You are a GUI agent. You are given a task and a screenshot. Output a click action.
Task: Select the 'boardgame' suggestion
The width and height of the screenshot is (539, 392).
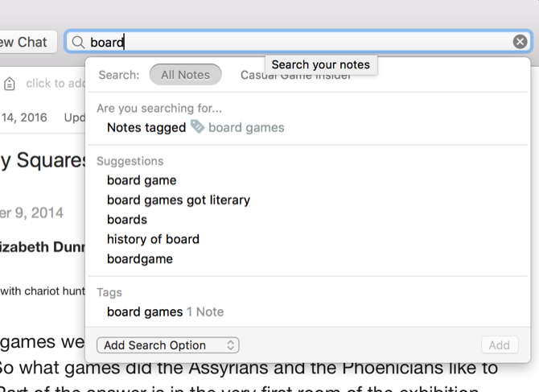click(x=140, y=258)
